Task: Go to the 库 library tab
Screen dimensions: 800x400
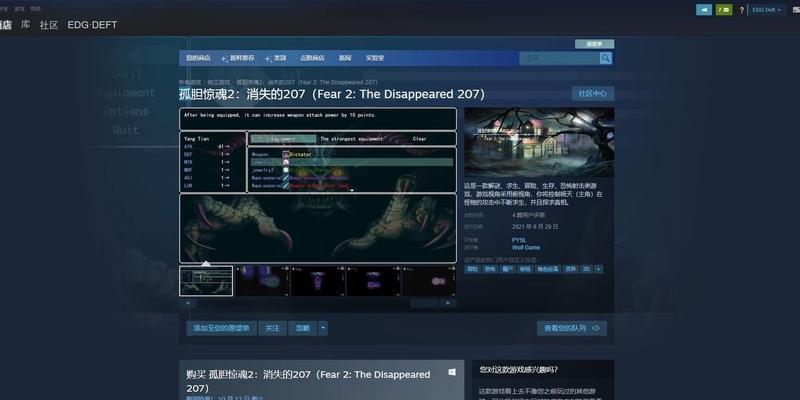Action: (x=26, y=24)
